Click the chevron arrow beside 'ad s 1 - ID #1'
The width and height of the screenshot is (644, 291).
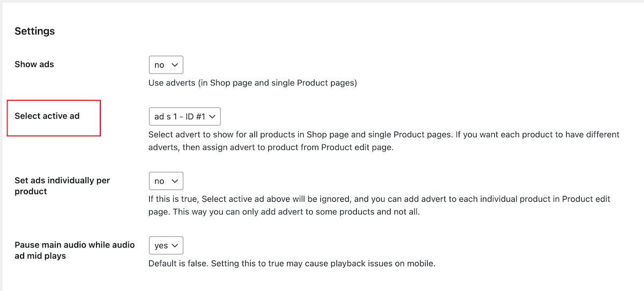[212, 117]
